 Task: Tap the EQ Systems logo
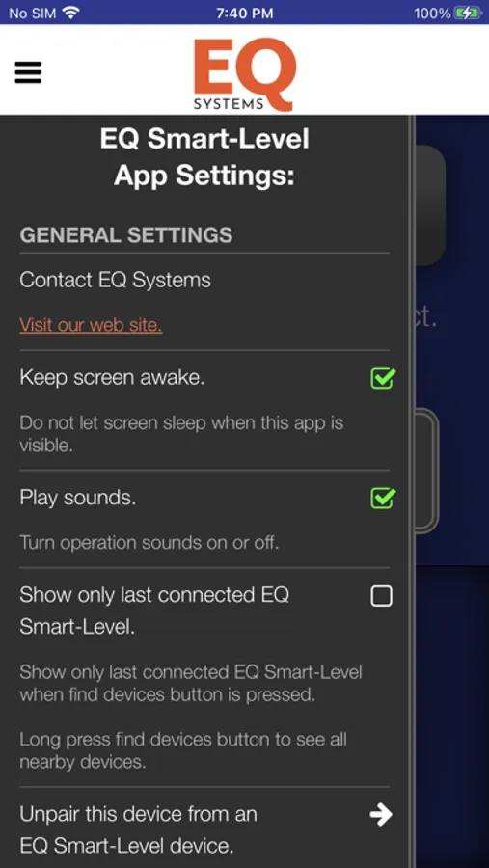click(245, 74)
